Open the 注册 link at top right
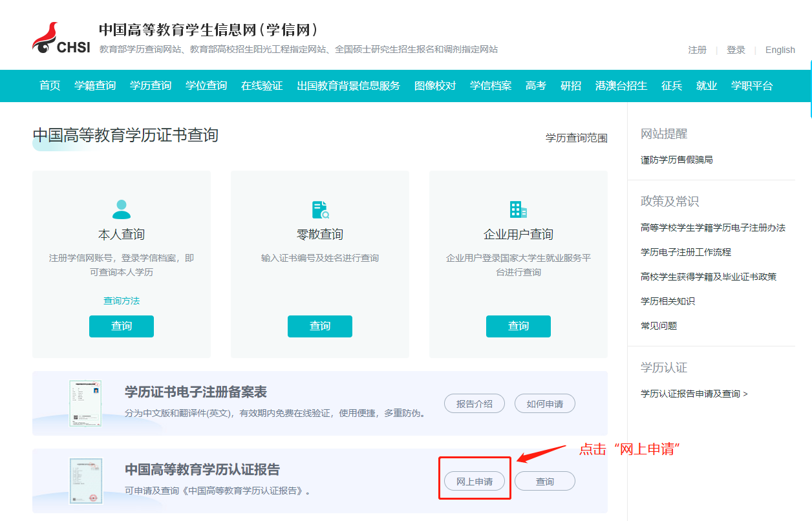Screen dimensions: 812x521 [x=697, y=49]
